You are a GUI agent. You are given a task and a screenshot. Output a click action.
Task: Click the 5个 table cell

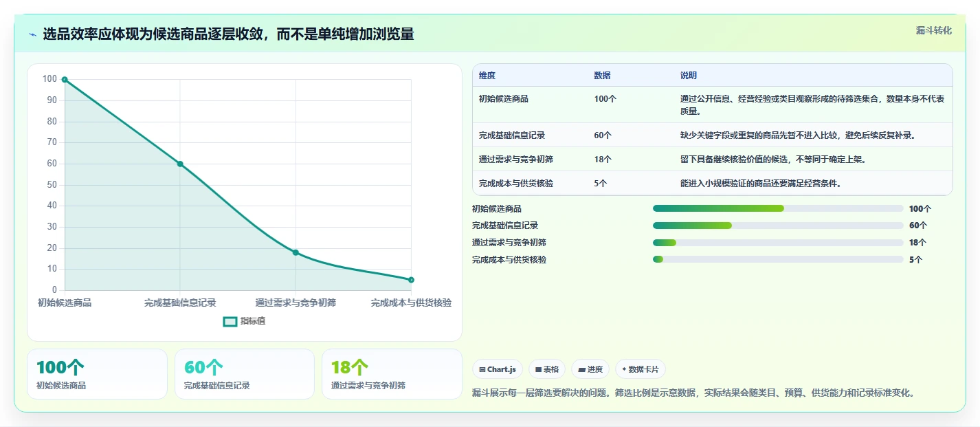click(601, 184)
